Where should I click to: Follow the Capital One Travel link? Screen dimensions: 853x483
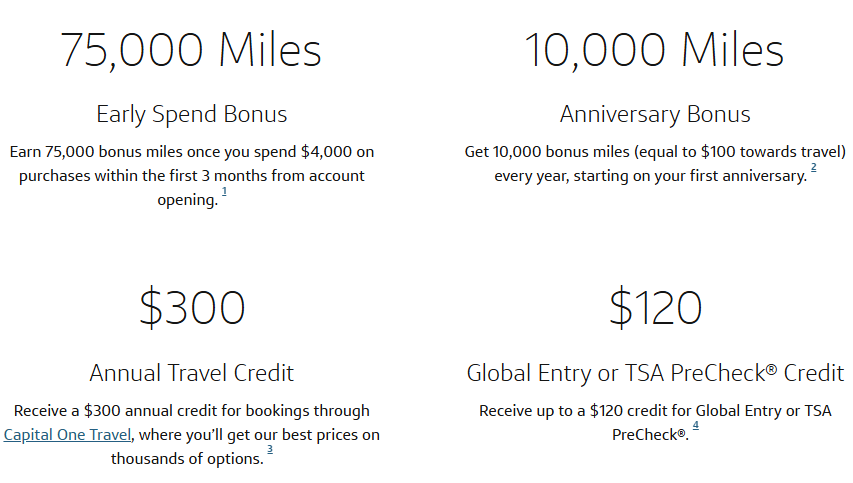click(x=70, y=435)
